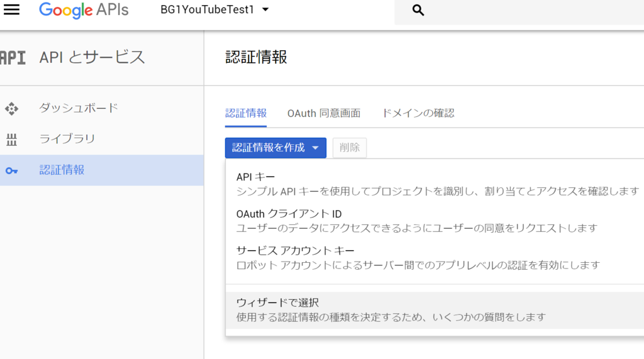The image size is (644, 359).
Task: Choose サービス アカウント キー menu entry
Action: tap(435, 258)
